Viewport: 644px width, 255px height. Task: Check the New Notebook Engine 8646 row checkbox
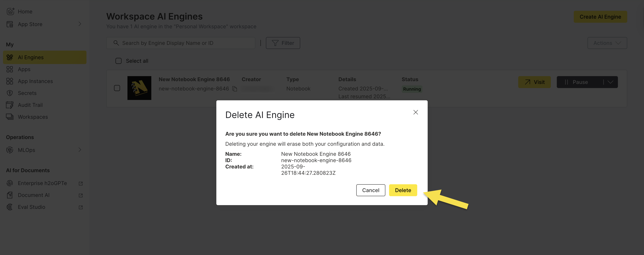click(x=117, y=88)
